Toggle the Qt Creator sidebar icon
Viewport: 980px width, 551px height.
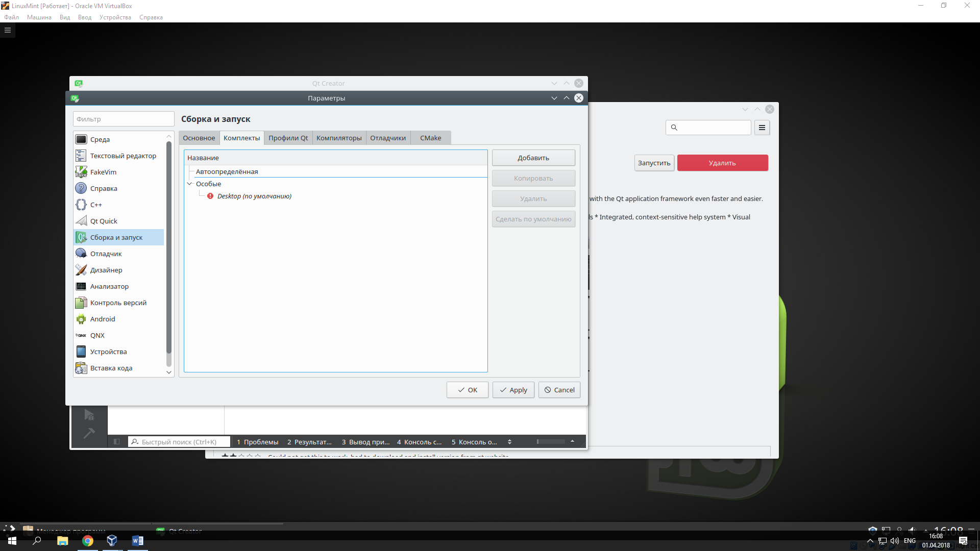coord(117,442)
